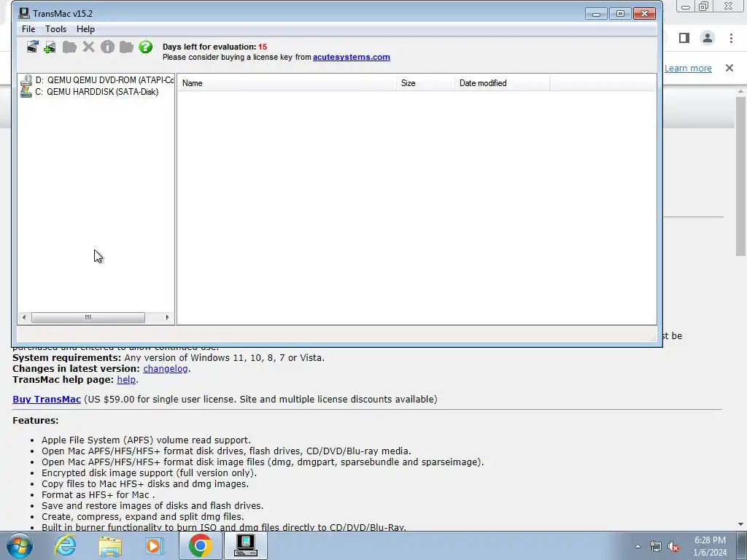Click Learn more in the Chrome infobar
747x560 pixels.
tap(688, 68)
